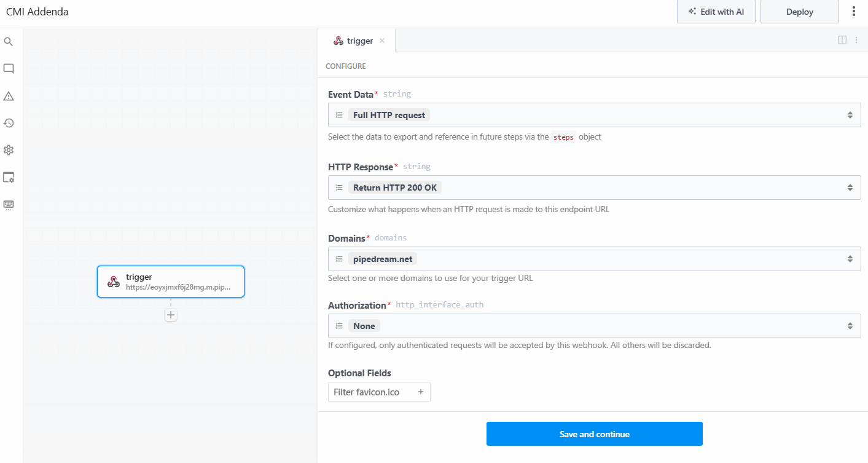Open the search icon in left sidebar
Image resolution: width=868 pixels, height=463 pixels.
9,42
